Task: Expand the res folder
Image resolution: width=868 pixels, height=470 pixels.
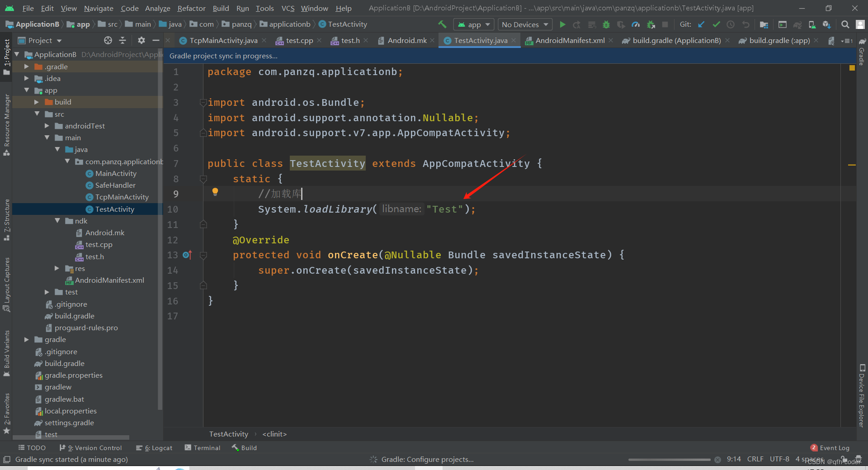Action: pyautogui.click(x=57, y=268)
